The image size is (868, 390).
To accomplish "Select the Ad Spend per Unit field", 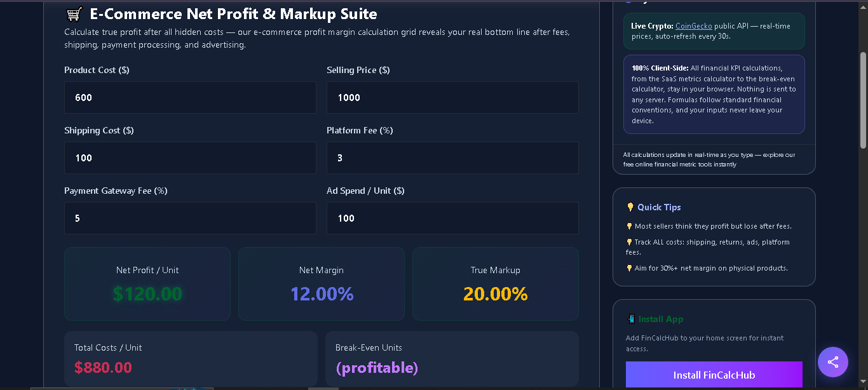I will 452,218.
